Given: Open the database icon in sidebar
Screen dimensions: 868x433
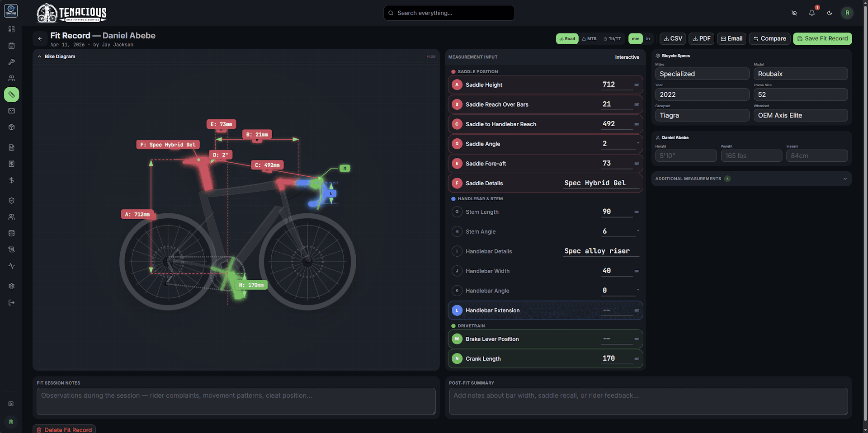Looking at the screenshot, I should (x=11, y=233).
